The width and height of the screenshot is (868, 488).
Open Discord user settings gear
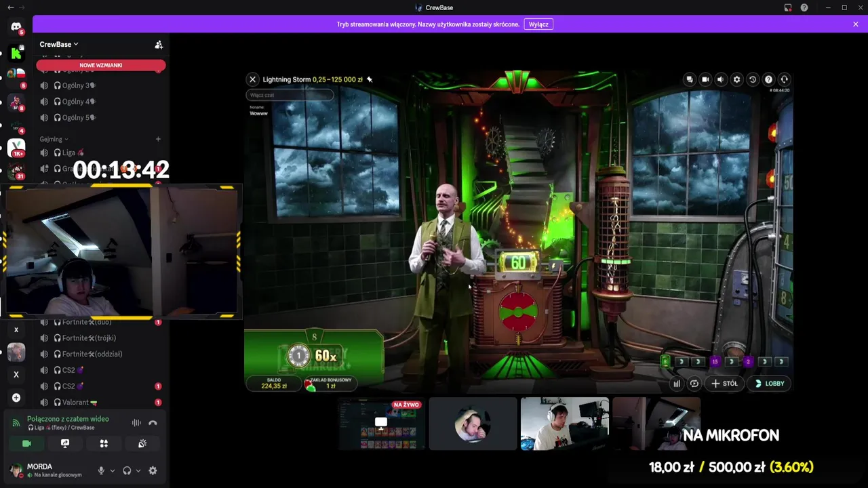(153, 470)
